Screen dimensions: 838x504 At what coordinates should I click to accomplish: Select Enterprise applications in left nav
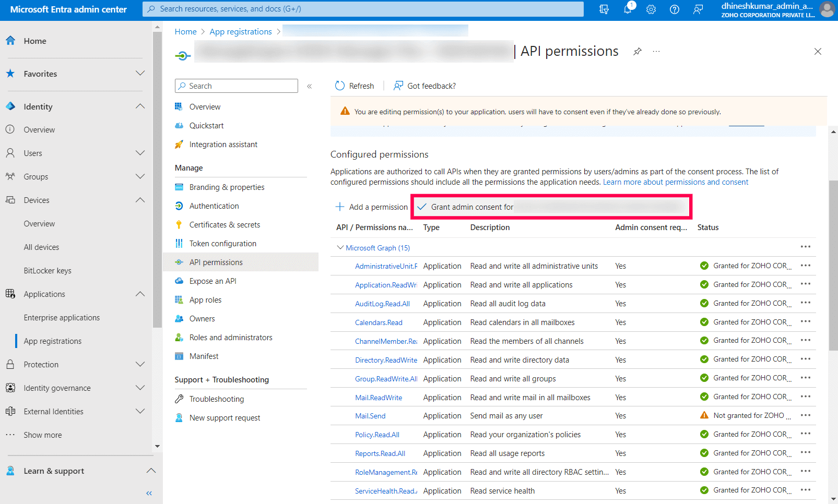pyautogui.click(x=62, y=318)
